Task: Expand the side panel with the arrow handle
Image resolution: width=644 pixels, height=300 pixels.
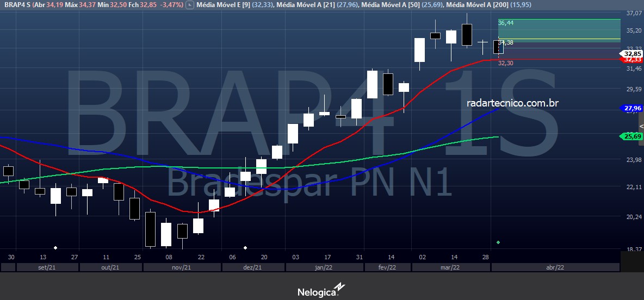Action: click(x=641, y=127)
